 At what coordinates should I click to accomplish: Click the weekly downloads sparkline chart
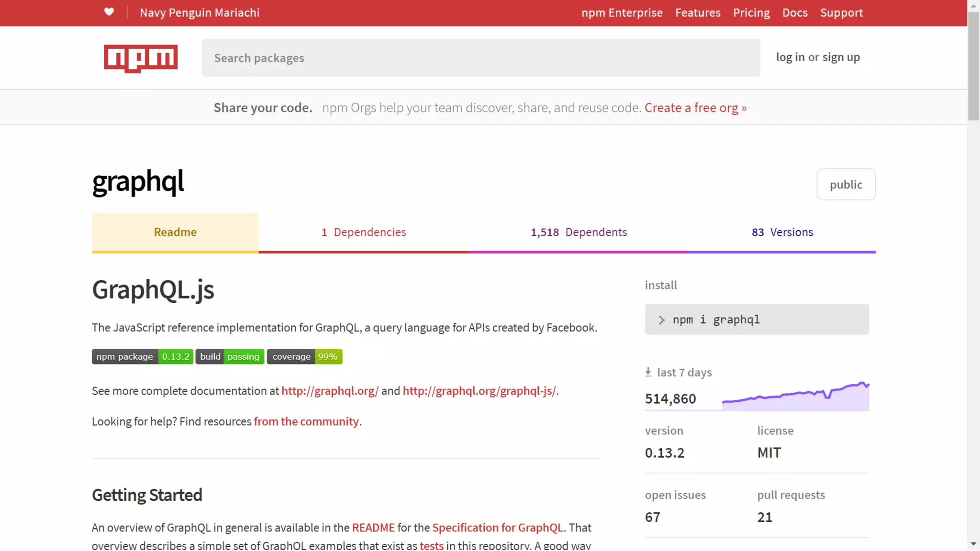(x=795, y=397)
